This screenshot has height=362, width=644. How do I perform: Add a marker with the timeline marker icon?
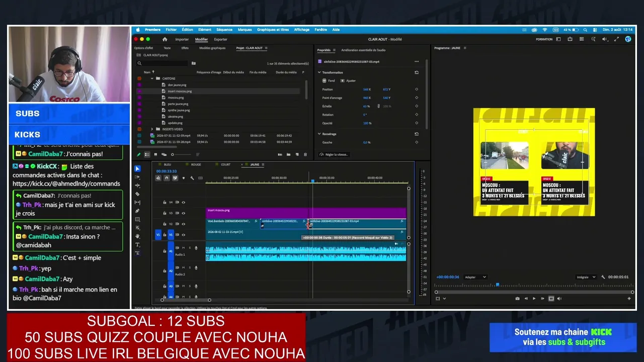(183, 178)
